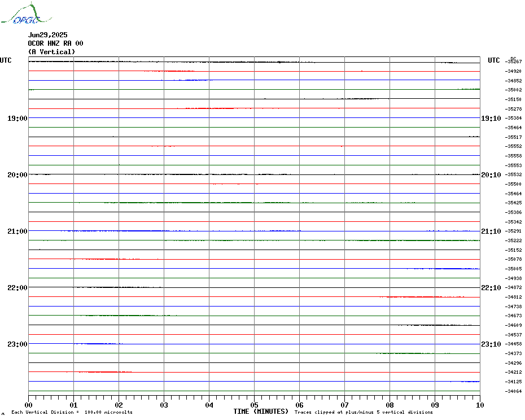Click the DC value '-34872'
Image resolution: width=525 pixels, height=420 pixels.
(513, 288)
